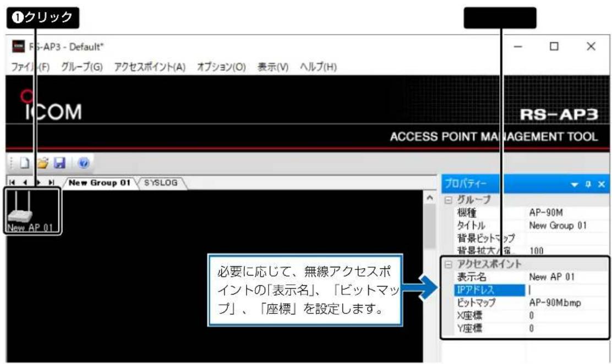Switch to the New Group 01 tab

pyautogui.click(x=100, y=183)
